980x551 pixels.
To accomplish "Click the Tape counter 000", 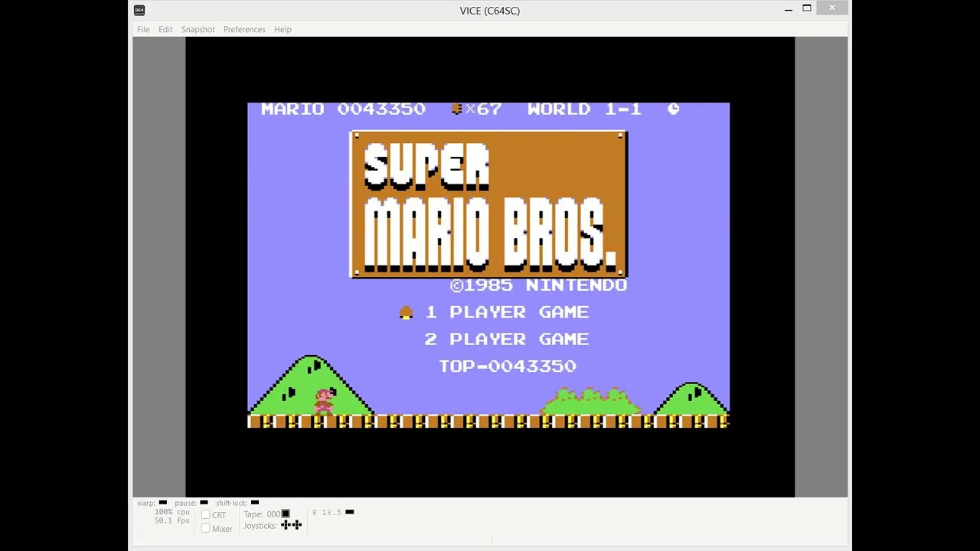I will (x=273, y=514).
